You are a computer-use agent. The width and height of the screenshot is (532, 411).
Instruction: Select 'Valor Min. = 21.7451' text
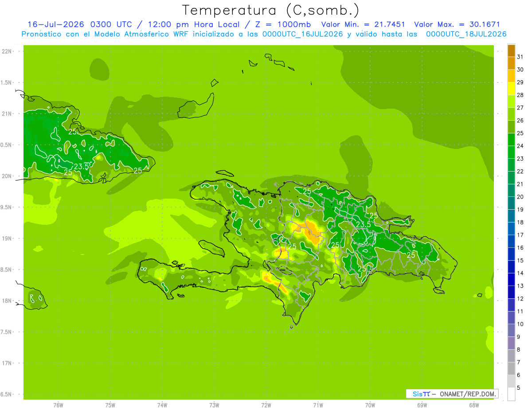pyautogui.click(x=363, y=24)
